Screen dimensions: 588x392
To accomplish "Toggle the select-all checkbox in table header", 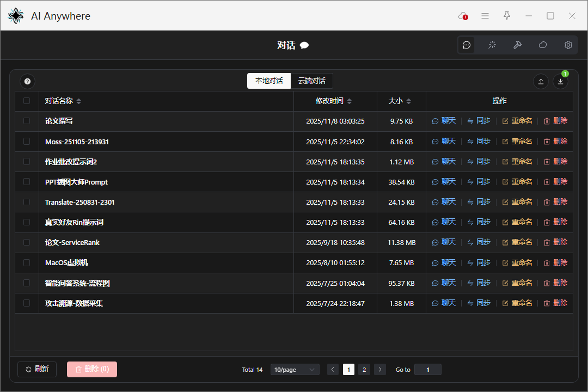I will click(27, 101).
